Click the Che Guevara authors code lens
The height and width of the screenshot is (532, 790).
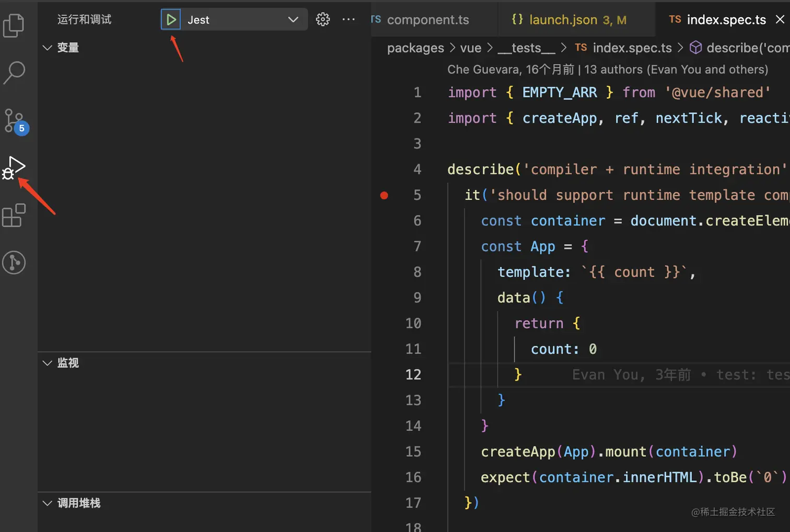click(608, 69)
